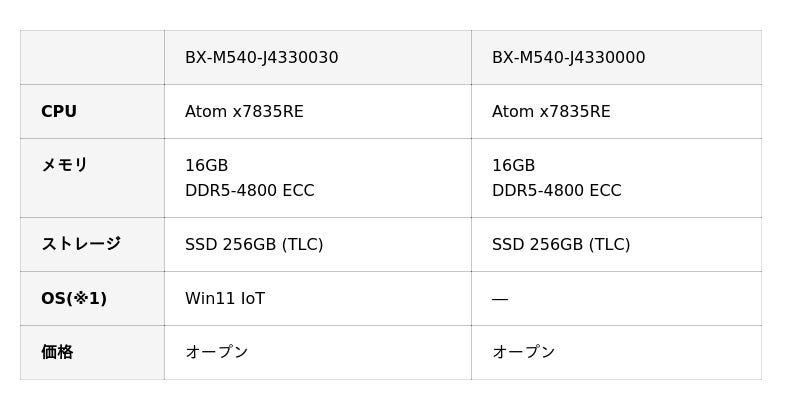Click the dash in the OS(※1) row
The height and width of the screenshot is (410, 800).
pos(500,299)
